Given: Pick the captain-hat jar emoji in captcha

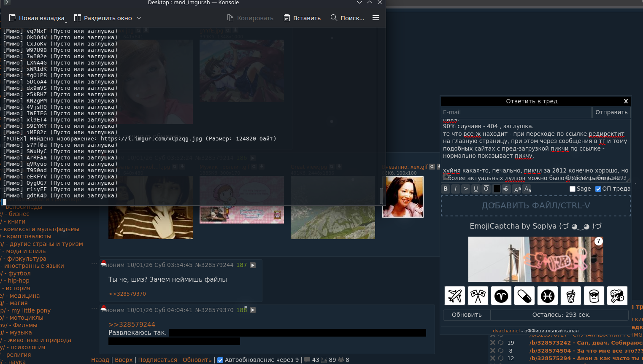Looking at the screenshot, I should coord(594,296).
